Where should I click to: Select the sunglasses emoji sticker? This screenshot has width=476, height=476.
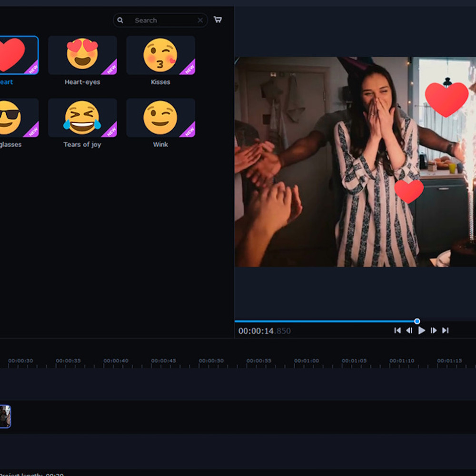pos(19,118)
